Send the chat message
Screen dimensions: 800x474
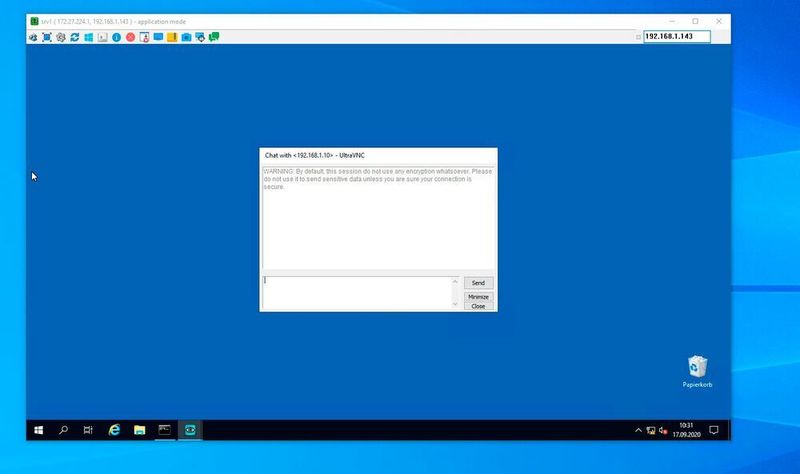click(x=478, y=283)
